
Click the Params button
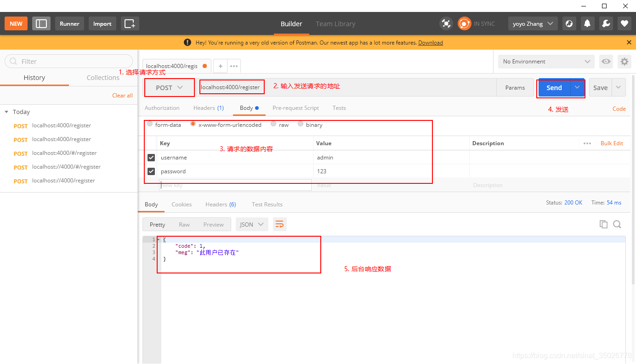[515, 87]
